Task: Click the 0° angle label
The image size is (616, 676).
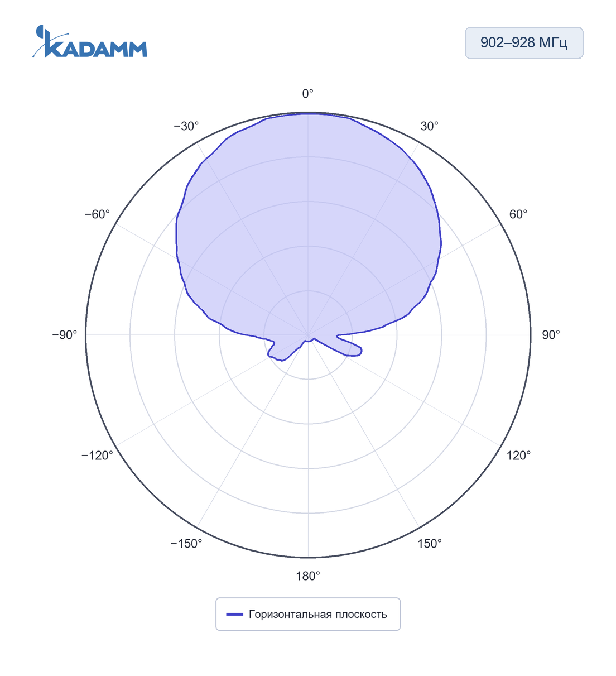Action: point(308,94)
